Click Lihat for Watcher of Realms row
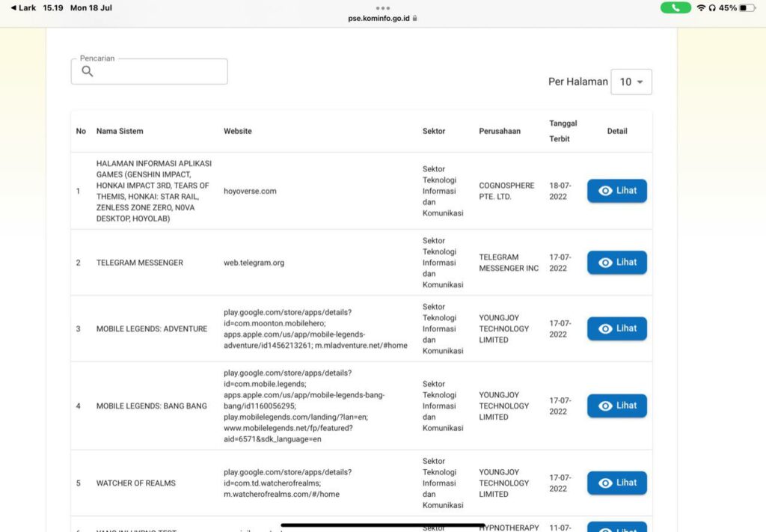The image size is (766, 532). [617, 483]
